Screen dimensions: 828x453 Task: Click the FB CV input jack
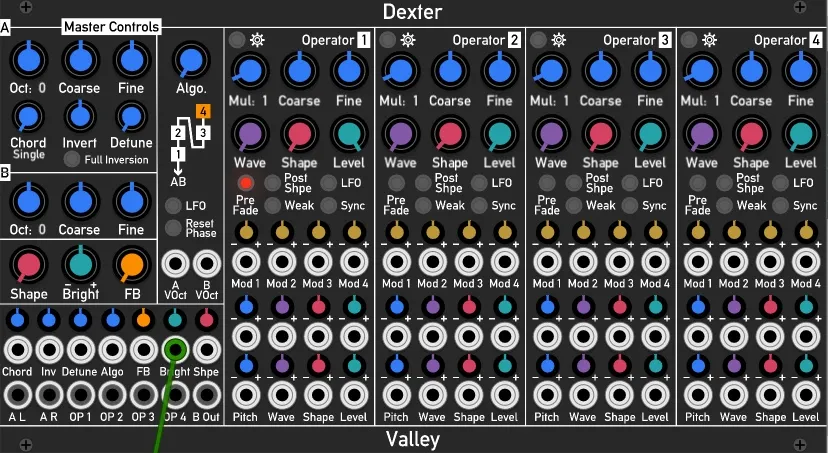(144, 350)
